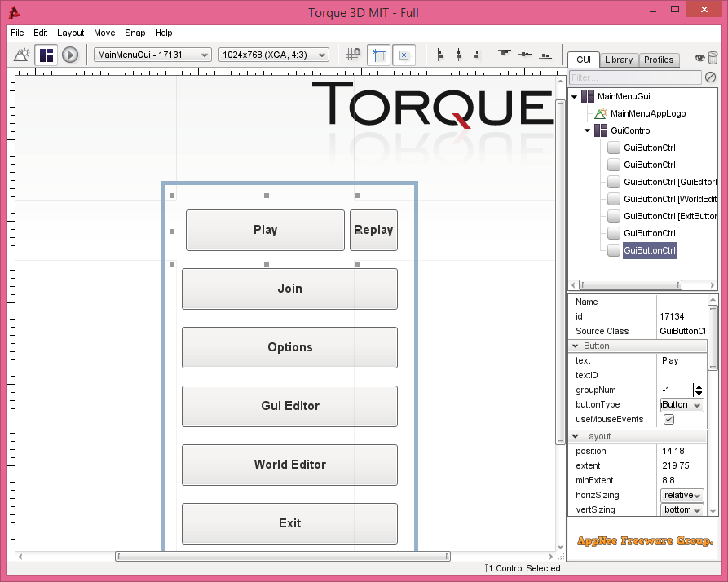This screenshot has height=582, width=728.
Task: Click the extent value 219 75
Action: 676,465
